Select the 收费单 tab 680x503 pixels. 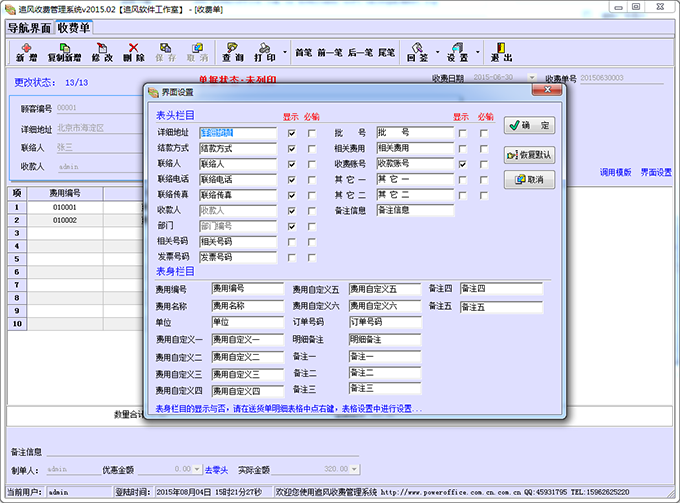pos(75,27)
